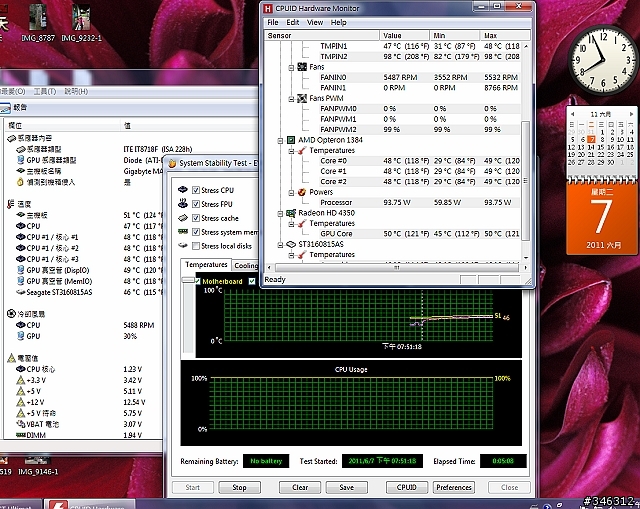Open Preferences in System Stability Test
Viewport: 640px width, 509px height.
point(454,487)
